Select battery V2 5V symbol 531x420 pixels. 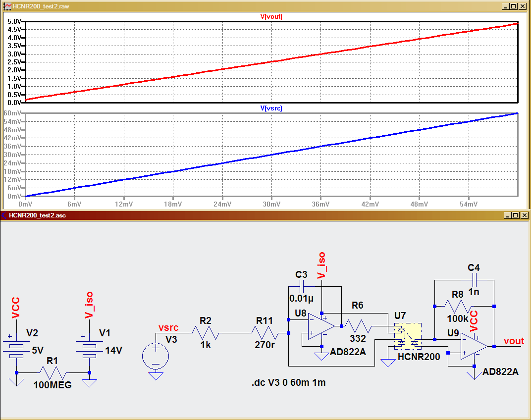point(16,350)
